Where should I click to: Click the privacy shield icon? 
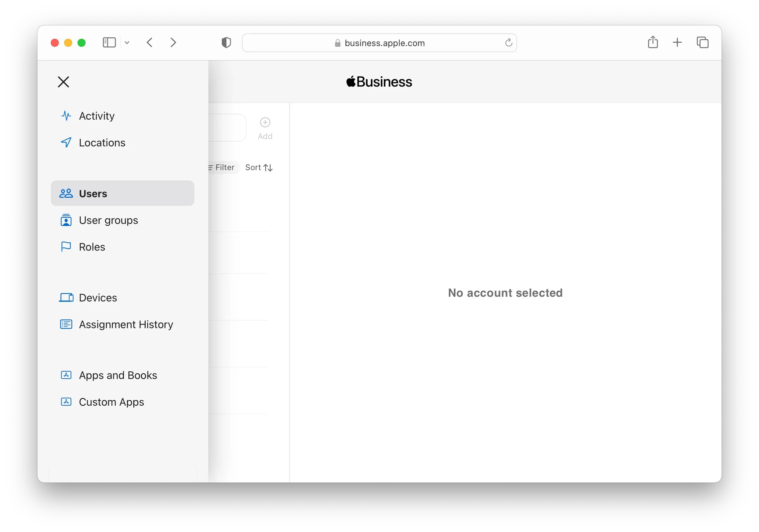(x=226, y=43)
